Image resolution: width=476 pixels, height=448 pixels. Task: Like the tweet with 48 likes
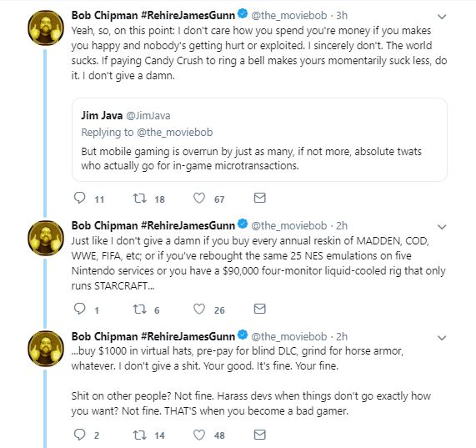tap(199, 435)
